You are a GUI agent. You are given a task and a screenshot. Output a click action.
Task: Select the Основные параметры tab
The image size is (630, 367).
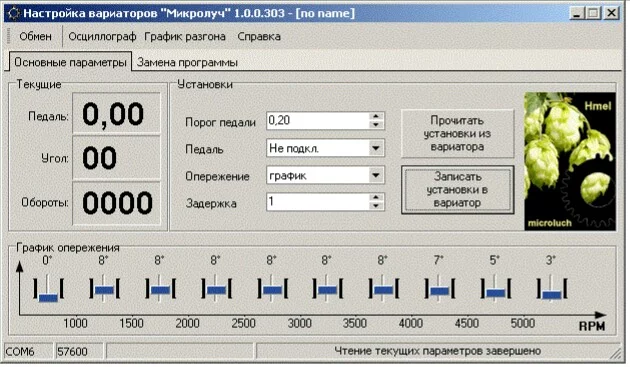click(x=70, y=62)
